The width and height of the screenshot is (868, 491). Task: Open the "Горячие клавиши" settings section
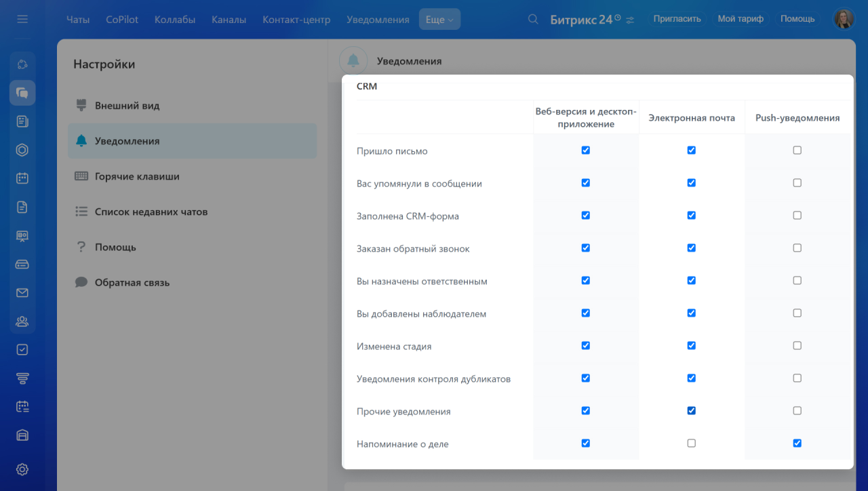(x=137, y=176)
